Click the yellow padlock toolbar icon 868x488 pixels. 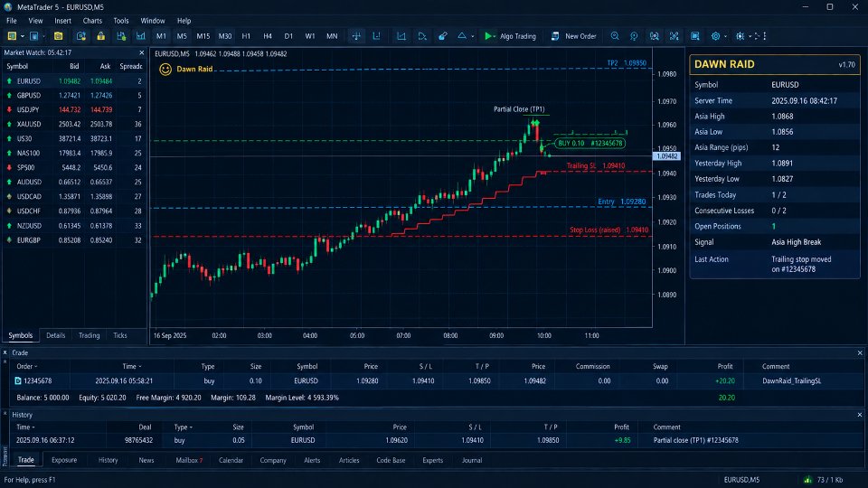point(100,36)
